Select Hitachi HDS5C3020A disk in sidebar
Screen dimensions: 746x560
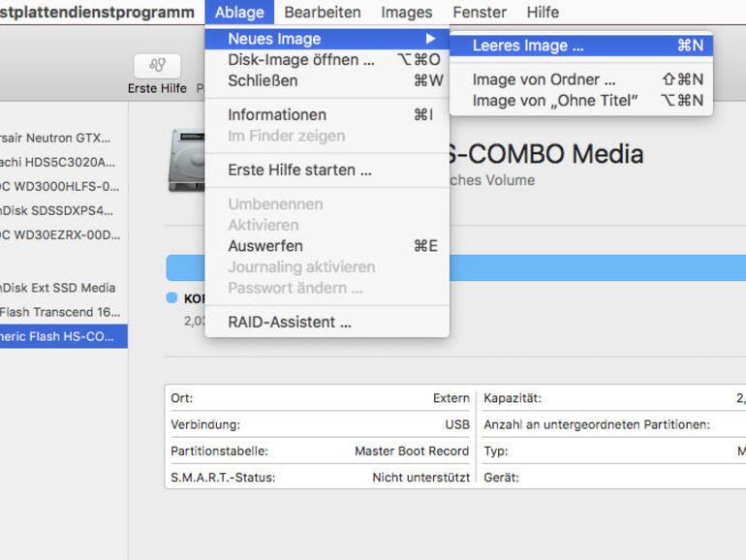coord(64,162)
